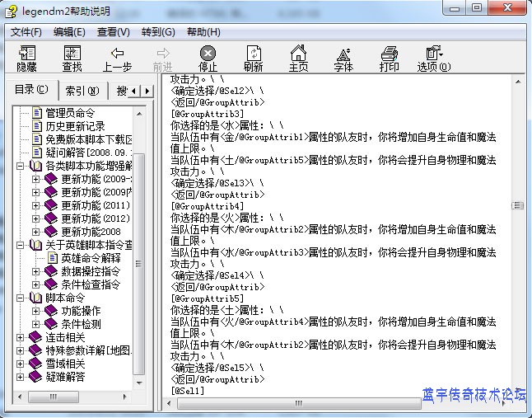Go back with the 上一步 arrow
The height and width of the screenshot is (418, 532).
117,58
